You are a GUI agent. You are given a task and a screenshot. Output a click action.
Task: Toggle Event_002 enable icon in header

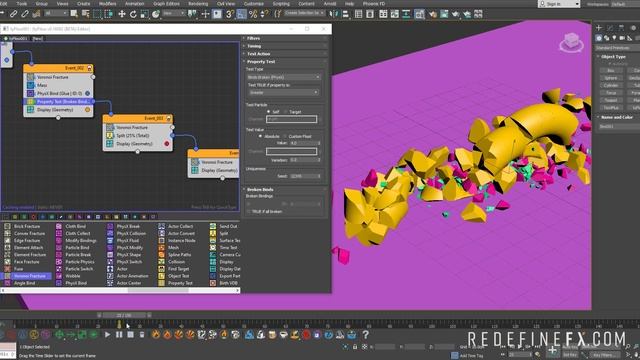tap(89, 68)
